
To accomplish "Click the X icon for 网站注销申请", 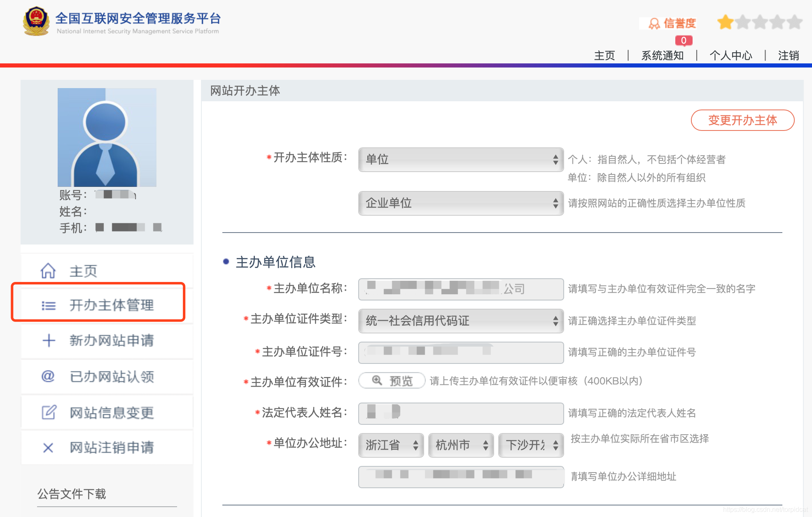I will [x=48, y=447].
